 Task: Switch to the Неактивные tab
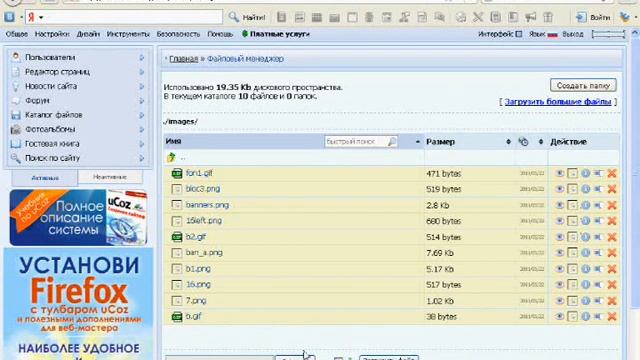(x=110, y=177)
